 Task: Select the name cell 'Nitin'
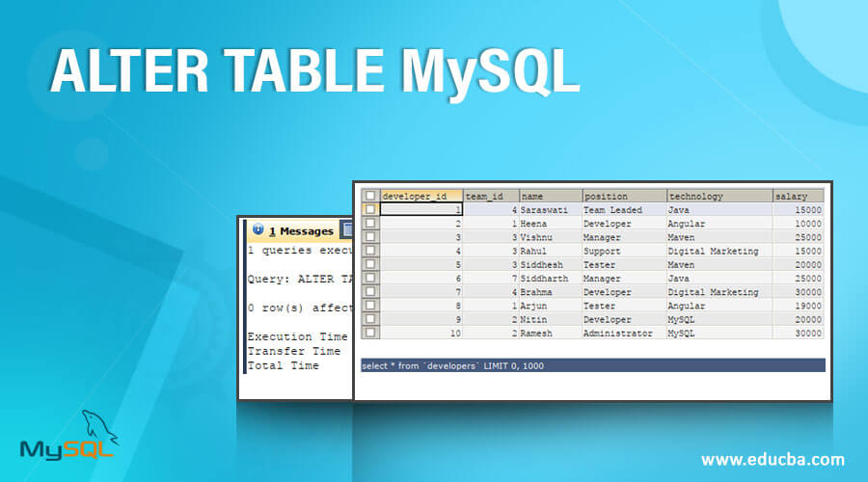click(x=551, y=319)
